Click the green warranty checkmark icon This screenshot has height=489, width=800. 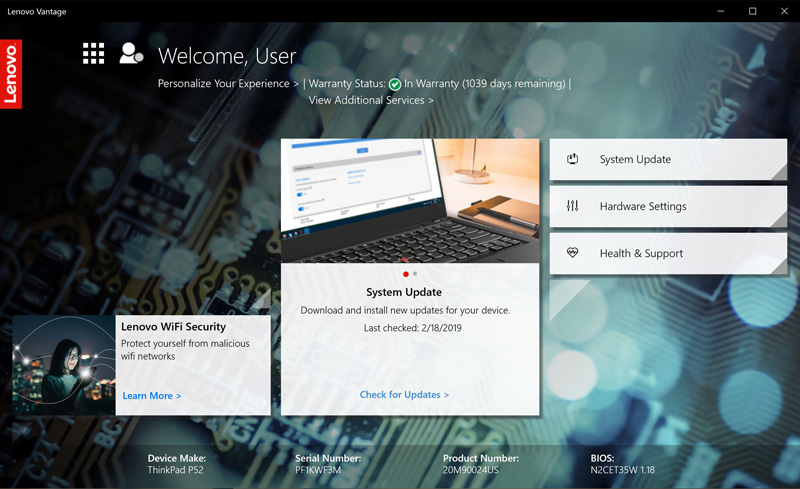pos(394,84)
